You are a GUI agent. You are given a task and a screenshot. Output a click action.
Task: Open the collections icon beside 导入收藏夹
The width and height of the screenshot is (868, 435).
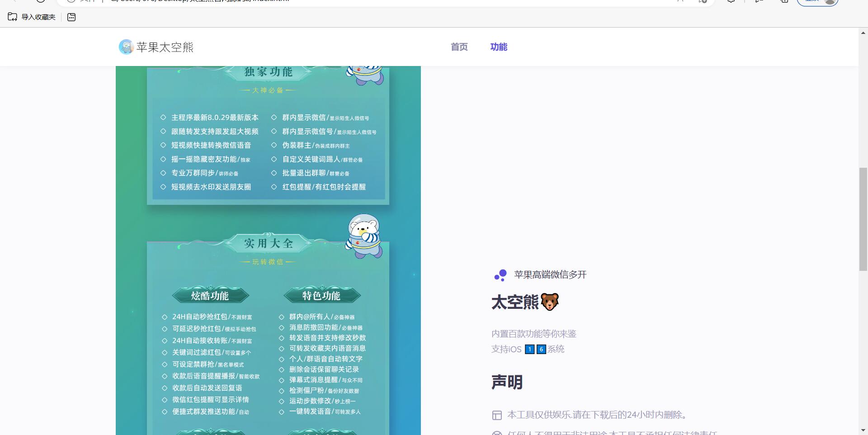[71, 17]
